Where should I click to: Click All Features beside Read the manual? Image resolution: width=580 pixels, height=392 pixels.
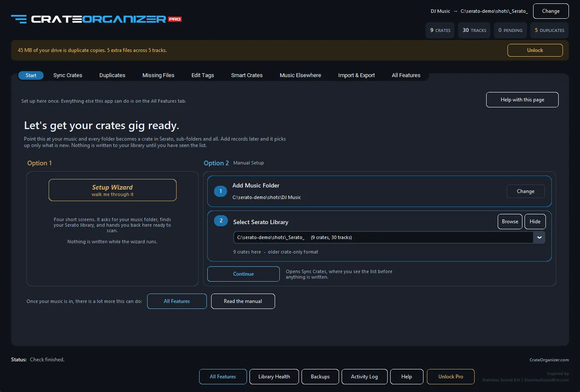point(177,301)
